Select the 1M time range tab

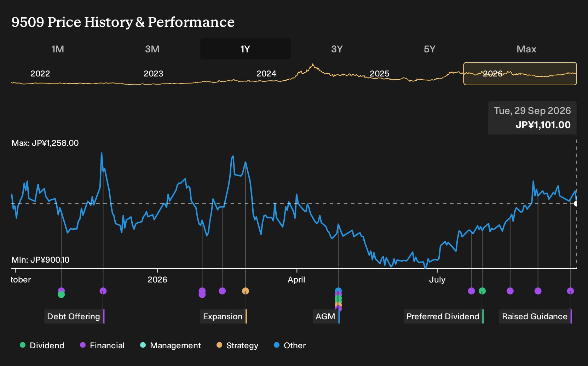(58, 49)
